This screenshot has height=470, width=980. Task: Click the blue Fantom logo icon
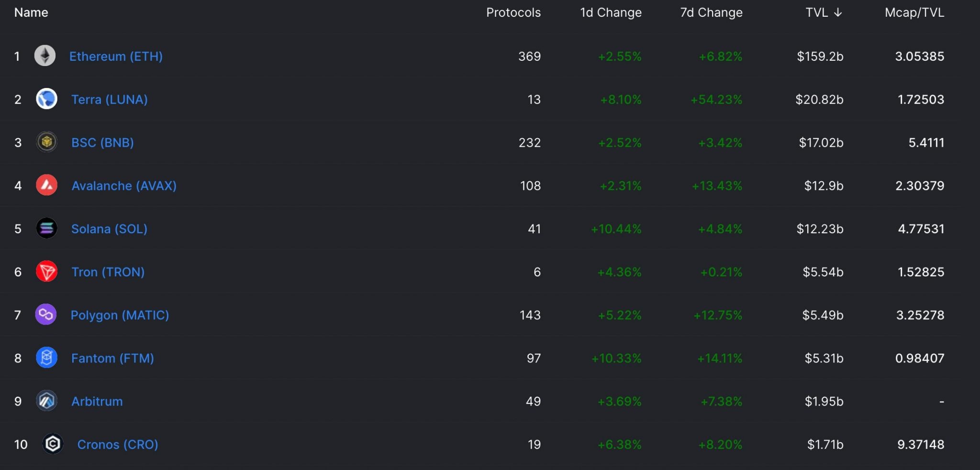[x=47, y=358]
